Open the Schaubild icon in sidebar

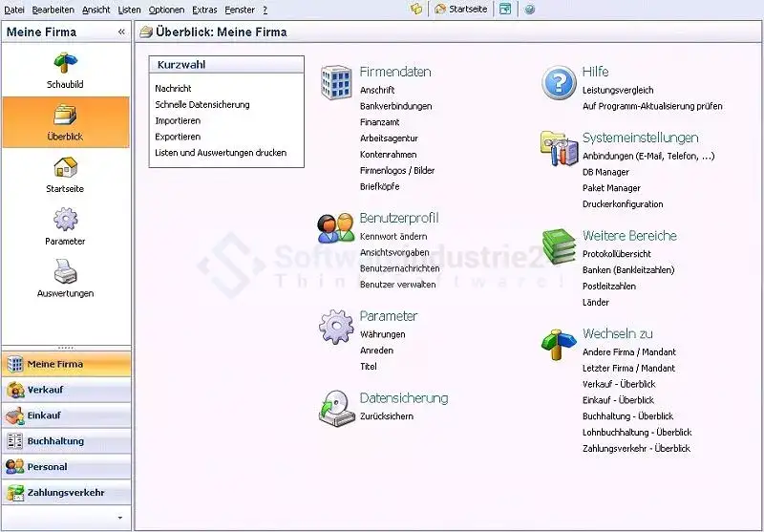65,64
